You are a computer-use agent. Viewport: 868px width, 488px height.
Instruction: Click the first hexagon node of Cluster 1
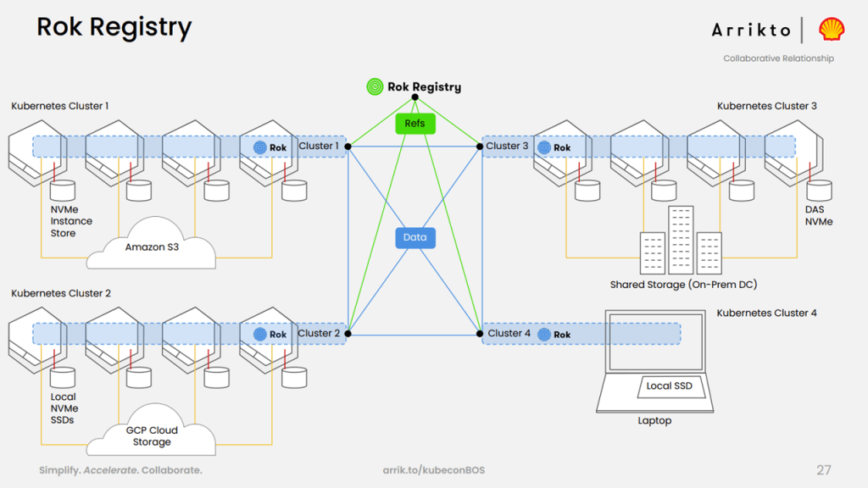37,153
